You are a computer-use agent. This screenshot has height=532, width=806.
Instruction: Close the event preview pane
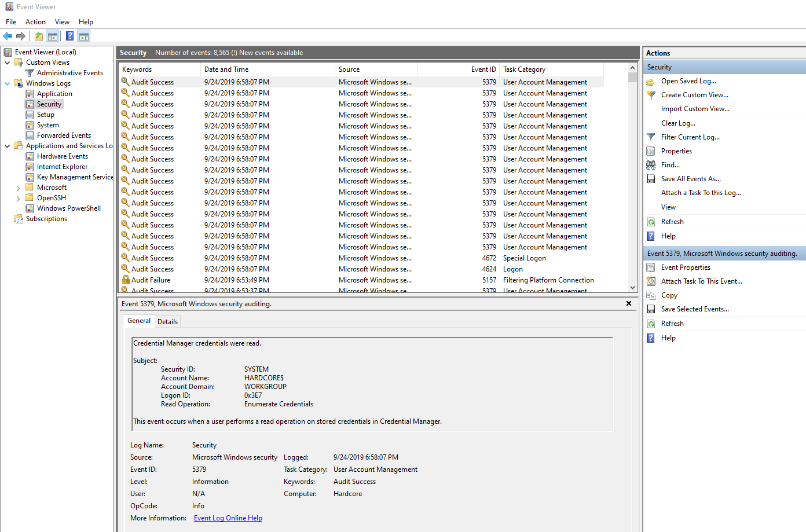629,303
